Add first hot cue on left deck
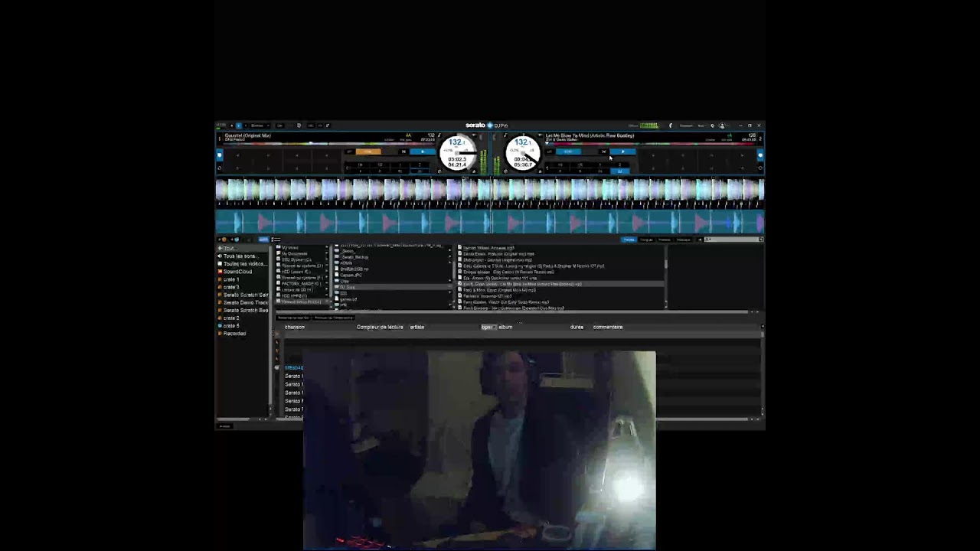Viewport: 980px width, 551px height. (237, 155)
